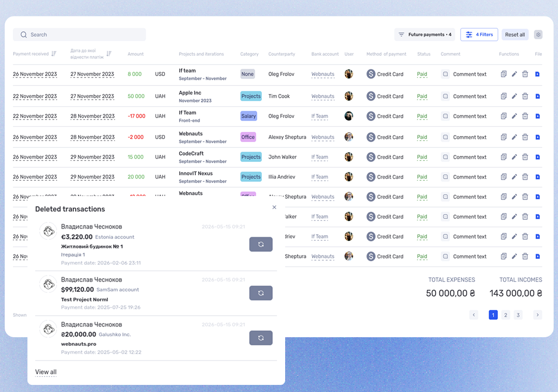558x392 pixels.
Task: Restore the deleted $99,120.00 transaction
Action: (261, 293)
